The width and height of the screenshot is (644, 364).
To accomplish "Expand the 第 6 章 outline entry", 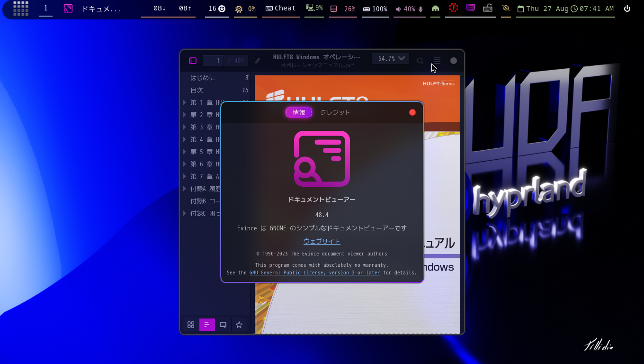I will click(185, 164).
